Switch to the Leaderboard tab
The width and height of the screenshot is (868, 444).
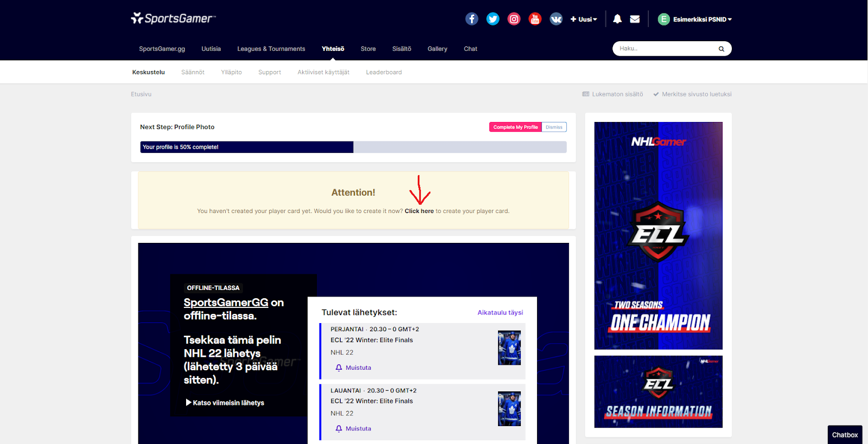pos(384,72)
